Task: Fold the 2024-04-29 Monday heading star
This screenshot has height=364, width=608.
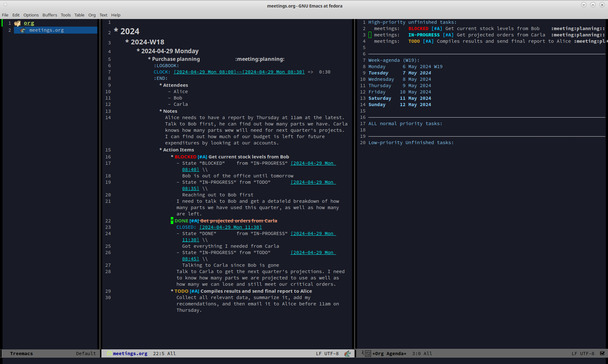Action: coord(138,51)
